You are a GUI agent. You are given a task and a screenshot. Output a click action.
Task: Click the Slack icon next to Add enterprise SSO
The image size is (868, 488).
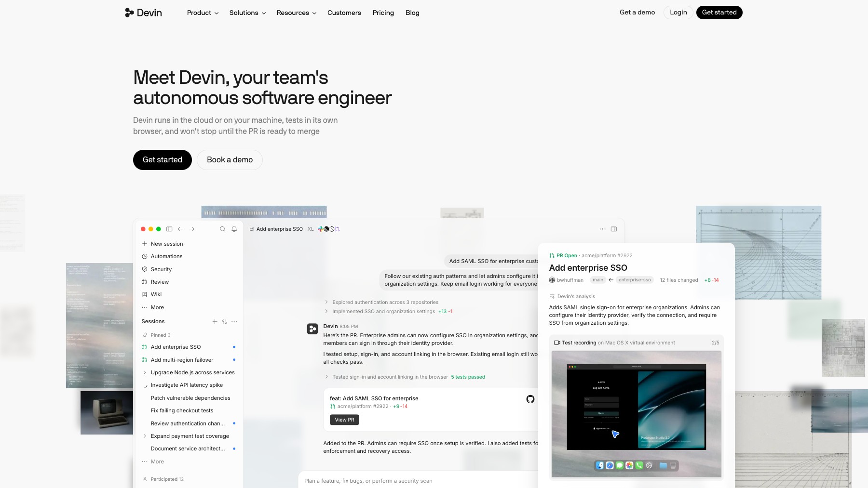(320, 229)
